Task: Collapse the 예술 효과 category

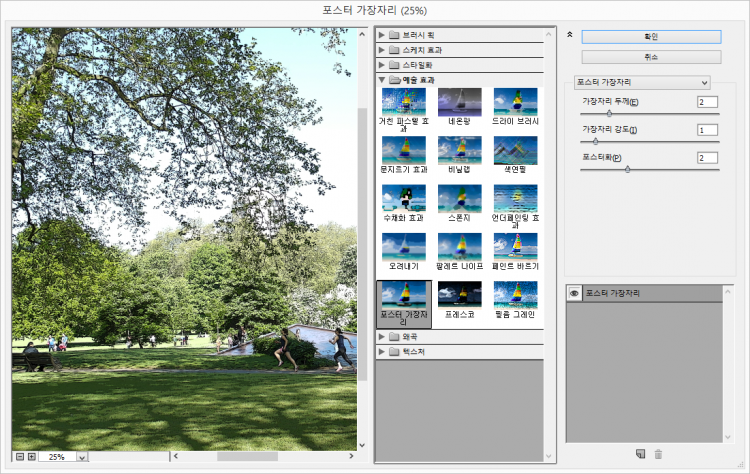Action: [382, 79]
